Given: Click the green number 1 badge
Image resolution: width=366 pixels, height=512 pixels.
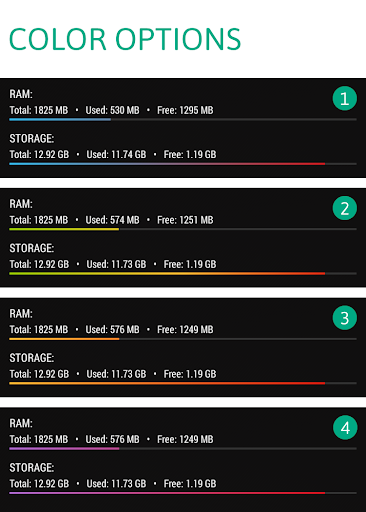Looking at the screenshot, I should point(345,98).
